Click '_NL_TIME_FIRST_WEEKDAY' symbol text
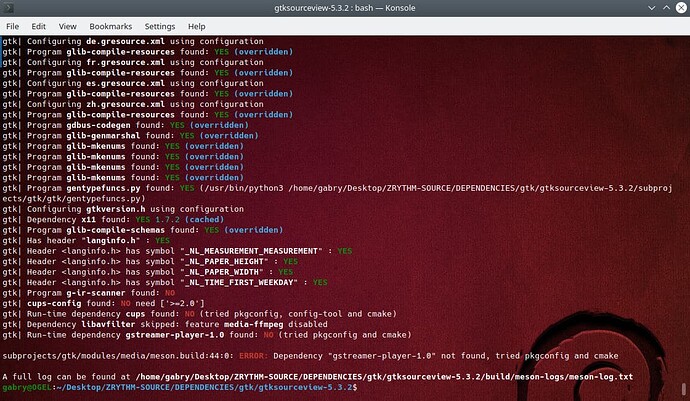The height and width of the screenshot is (401, 690). tap(239, 283)
